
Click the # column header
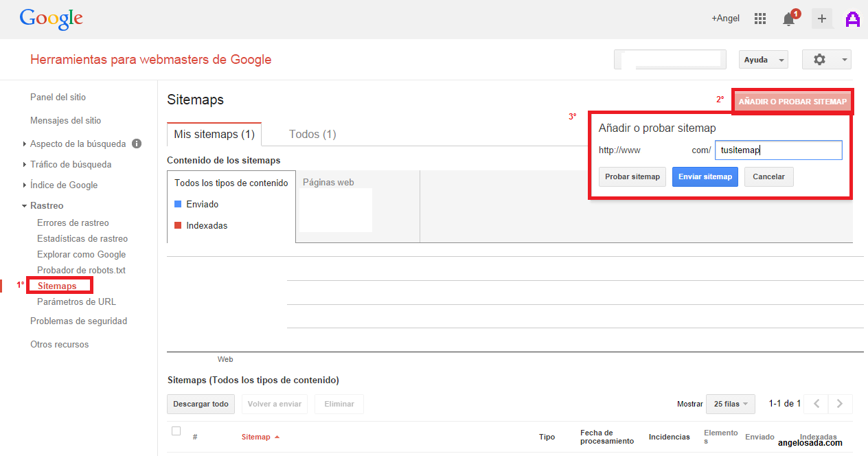[195, 437]
